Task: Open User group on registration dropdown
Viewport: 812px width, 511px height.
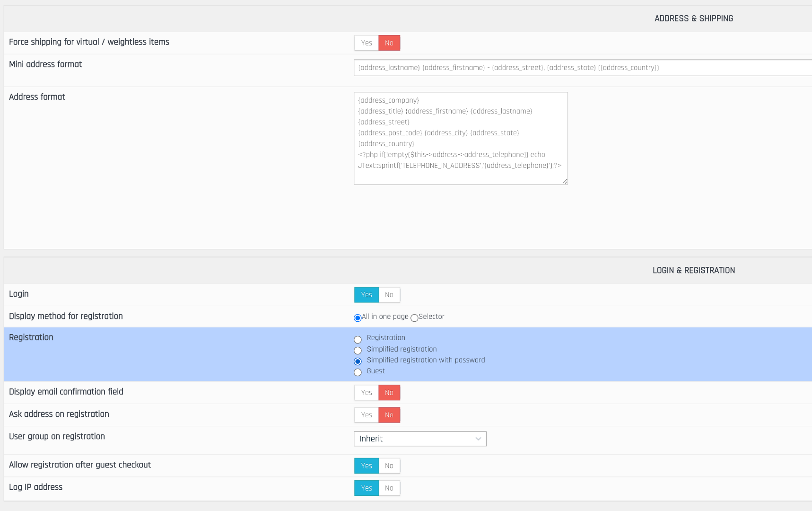Action: [419, 439]
